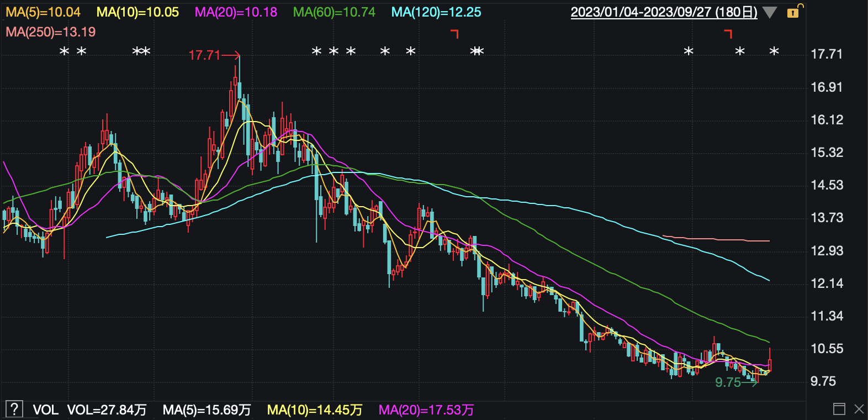
Task: Open the question mark help icon beside VOL
Action: [14, 410]
